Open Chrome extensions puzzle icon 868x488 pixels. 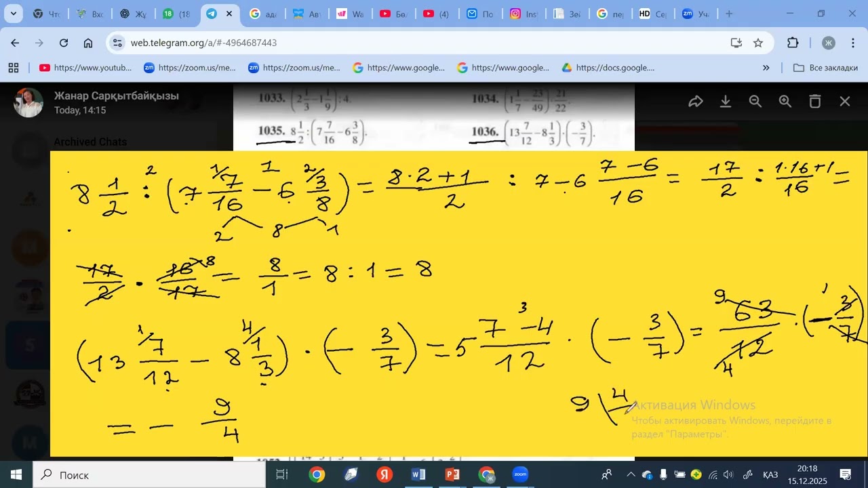tap(793, 43)
